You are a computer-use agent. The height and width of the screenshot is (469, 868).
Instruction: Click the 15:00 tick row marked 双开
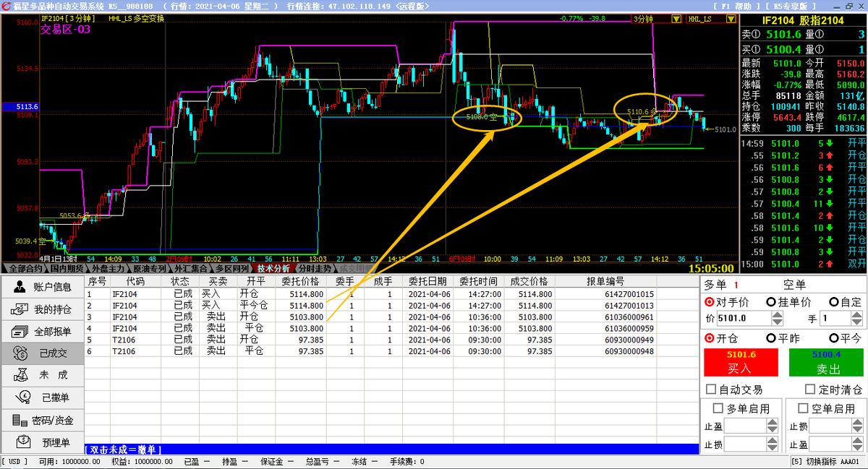pos(804,264)
